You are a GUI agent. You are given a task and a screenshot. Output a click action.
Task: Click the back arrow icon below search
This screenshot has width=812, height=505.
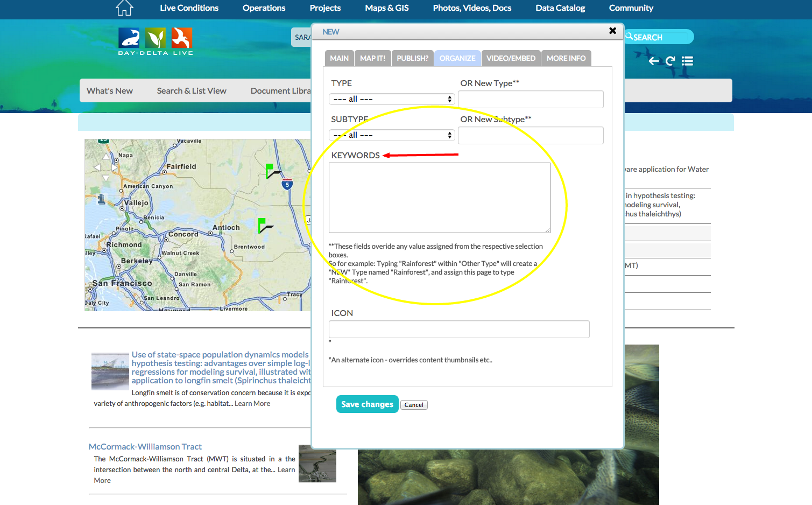click(654, 61)
